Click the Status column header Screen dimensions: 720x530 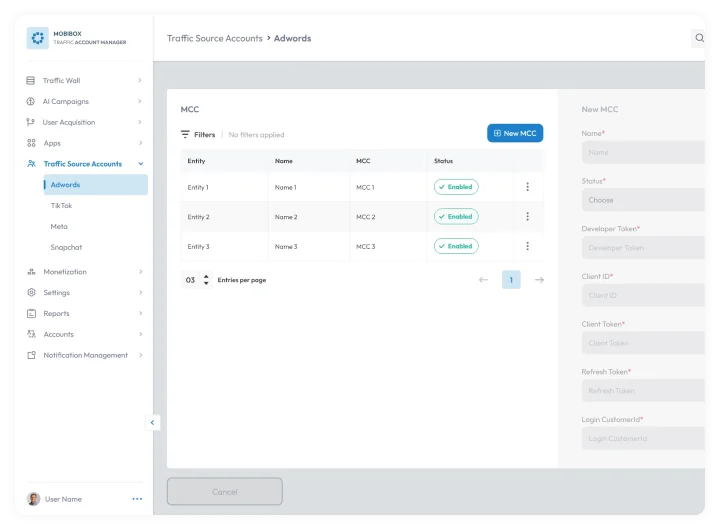pyautogui.click(x=443, y=161)
